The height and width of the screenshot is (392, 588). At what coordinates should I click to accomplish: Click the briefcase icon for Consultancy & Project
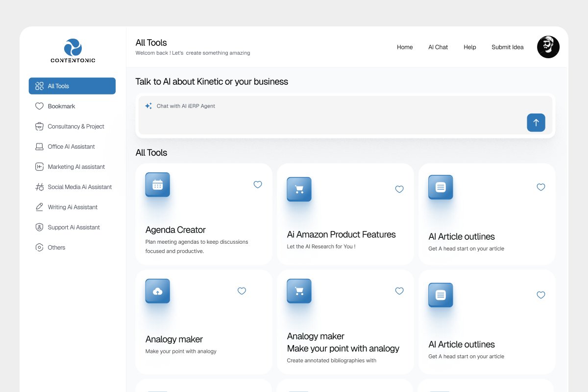click(40, 126)
